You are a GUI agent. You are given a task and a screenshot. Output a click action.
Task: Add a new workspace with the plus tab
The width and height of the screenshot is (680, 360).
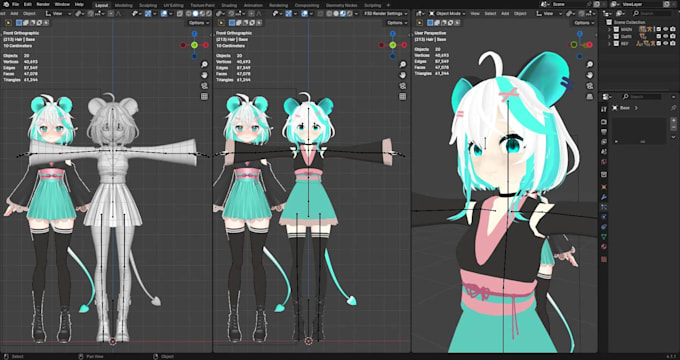[388, 5]
